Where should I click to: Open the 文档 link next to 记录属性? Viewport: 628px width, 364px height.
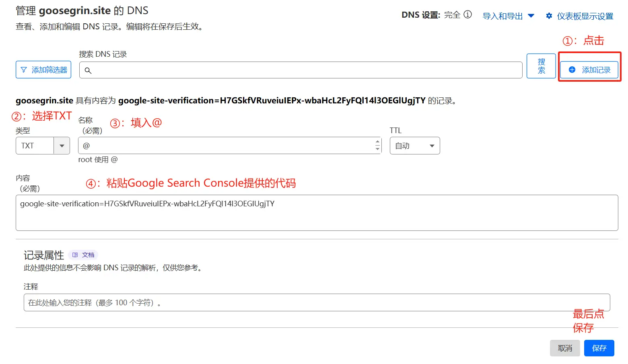click(88, 255)
